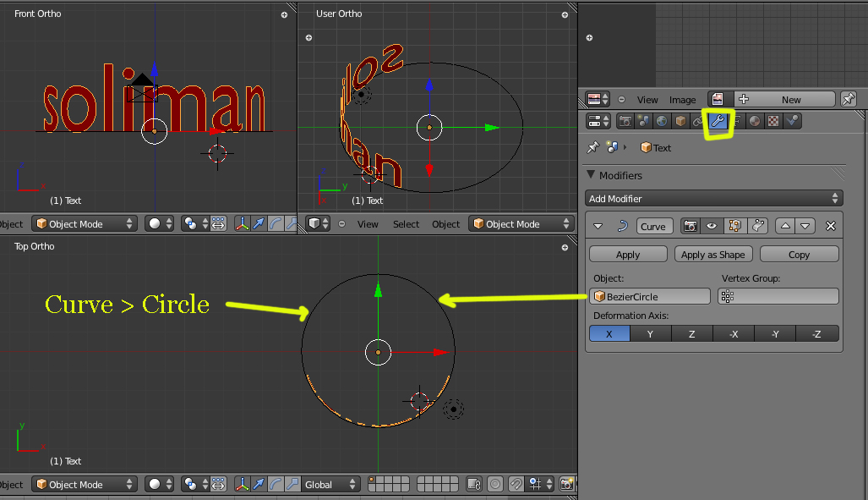Move Curve modifier down in stack

(805, 226)
